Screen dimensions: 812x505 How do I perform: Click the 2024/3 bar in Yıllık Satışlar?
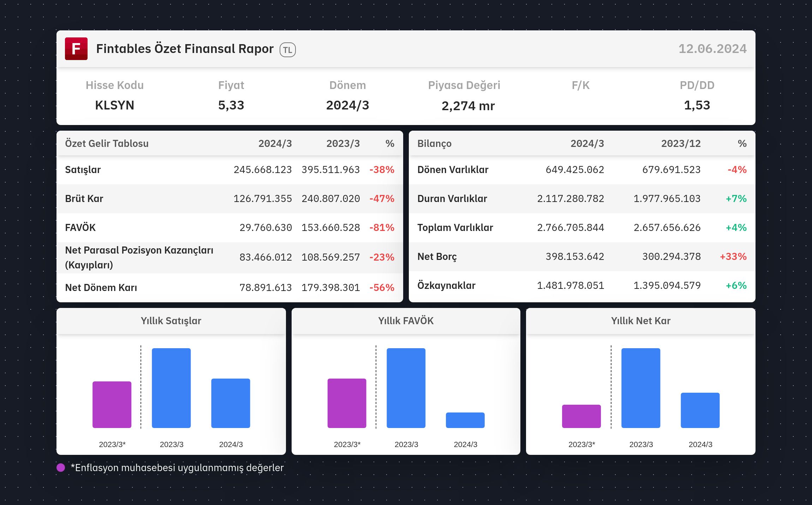point(231,403)
